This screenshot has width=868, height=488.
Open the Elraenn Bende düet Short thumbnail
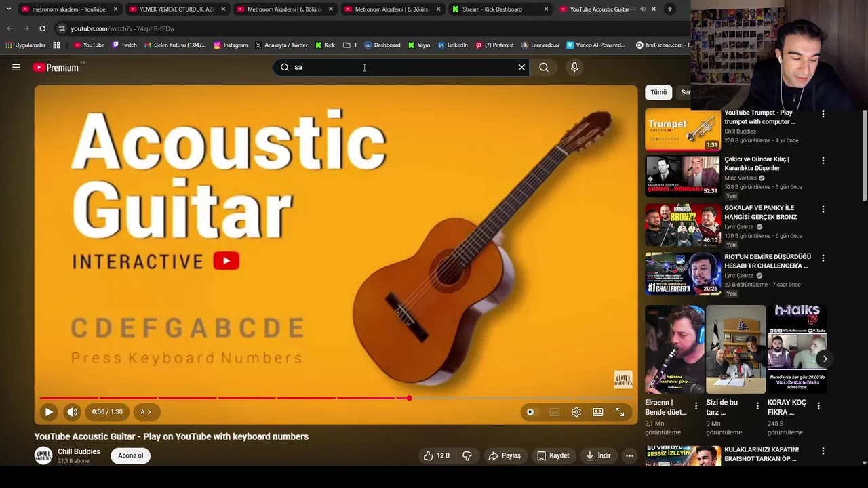pyautogui.click(x=675, y=349)
